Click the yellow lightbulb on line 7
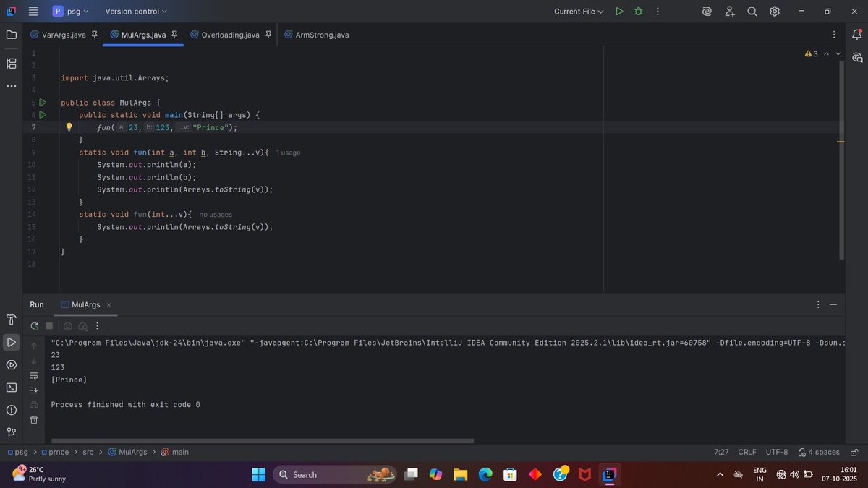 (x=69, y=127)
